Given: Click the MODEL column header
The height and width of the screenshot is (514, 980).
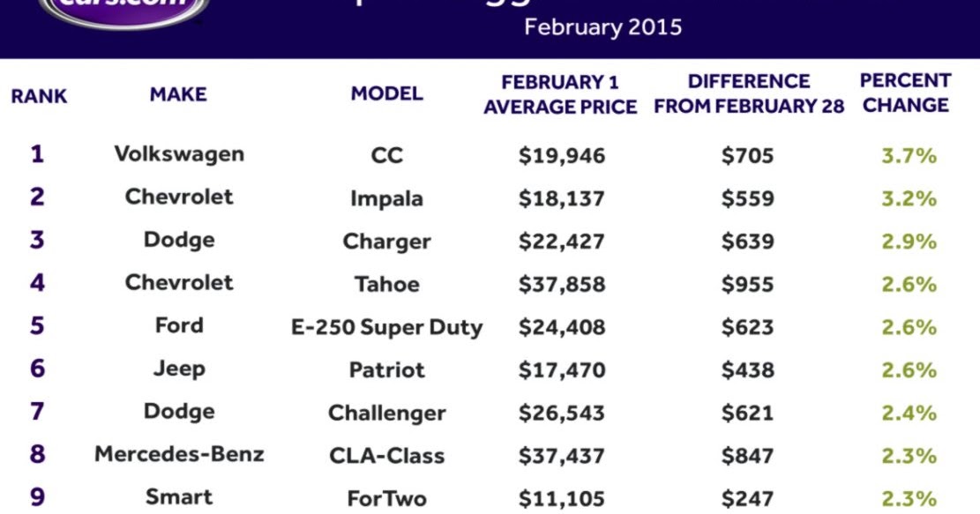Looking at the screenshot, I should point(386,94).
